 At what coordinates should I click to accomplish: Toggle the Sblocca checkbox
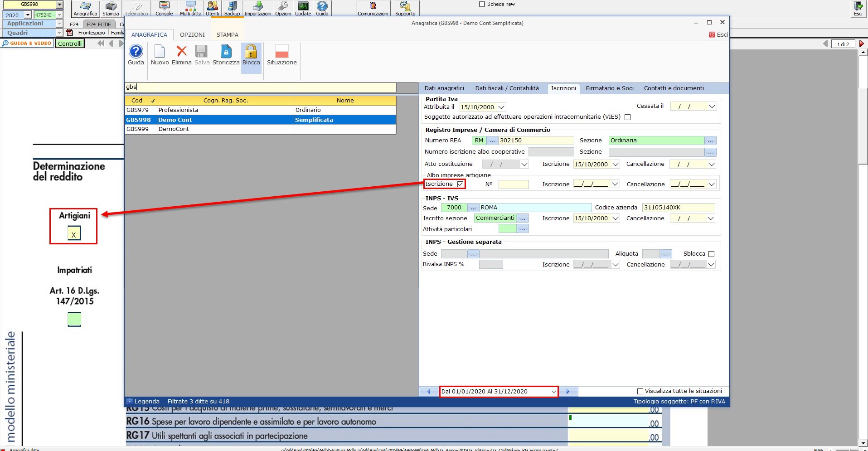pyautogui.click(x=711, y=254)
